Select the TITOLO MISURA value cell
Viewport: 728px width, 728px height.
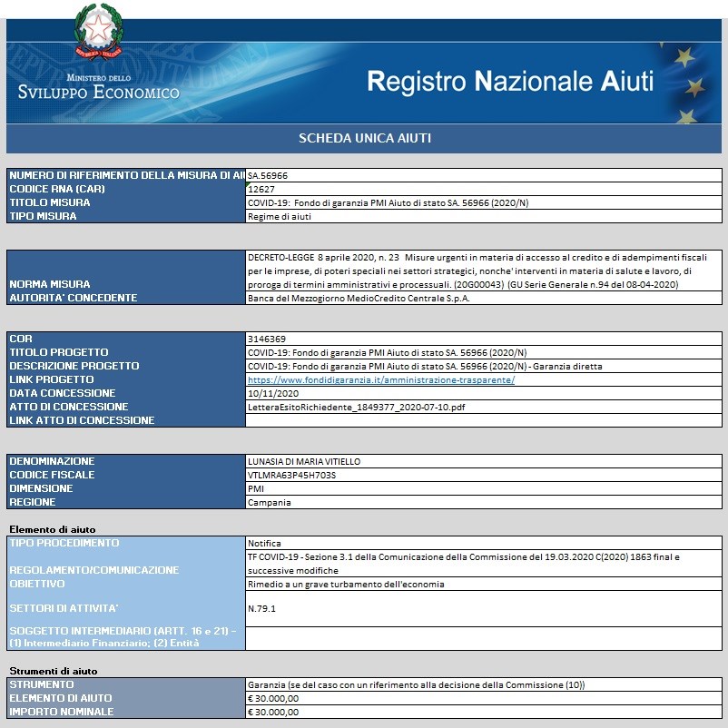(483, 202)
